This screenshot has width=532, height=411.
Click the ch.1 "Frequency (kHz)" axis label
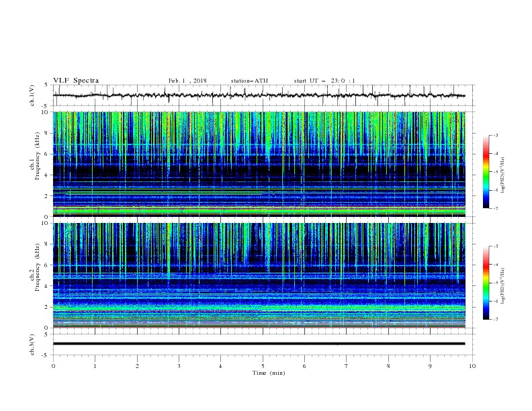(x=38, y=156)
